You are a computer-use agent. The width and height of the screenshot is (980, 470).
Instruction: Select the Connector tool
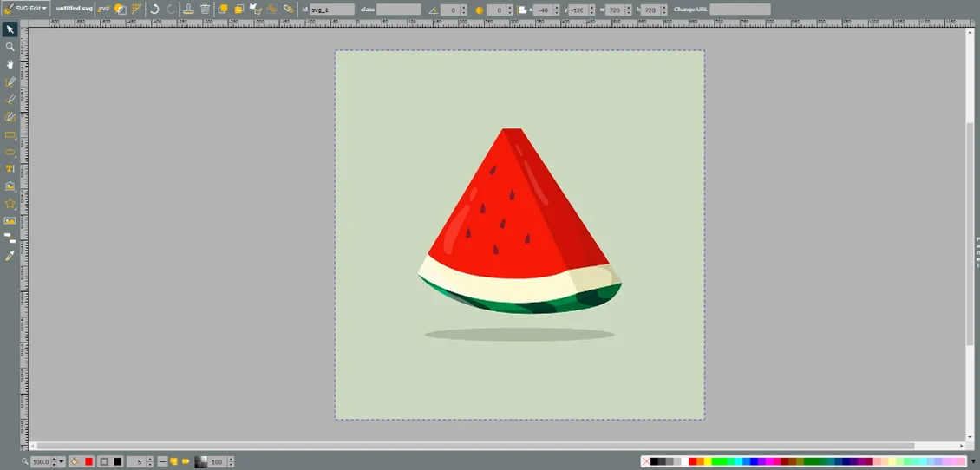[x=10, y=238]
